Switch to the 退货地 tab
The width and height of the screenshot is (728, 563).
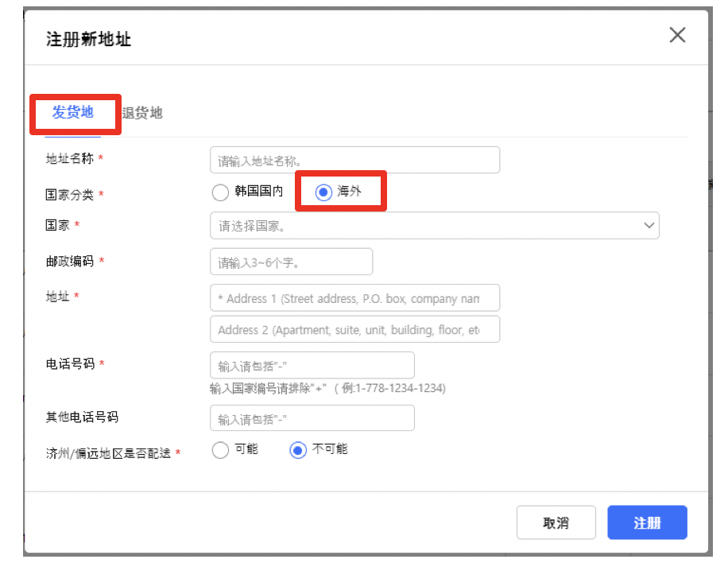click(x=145, y=113)
